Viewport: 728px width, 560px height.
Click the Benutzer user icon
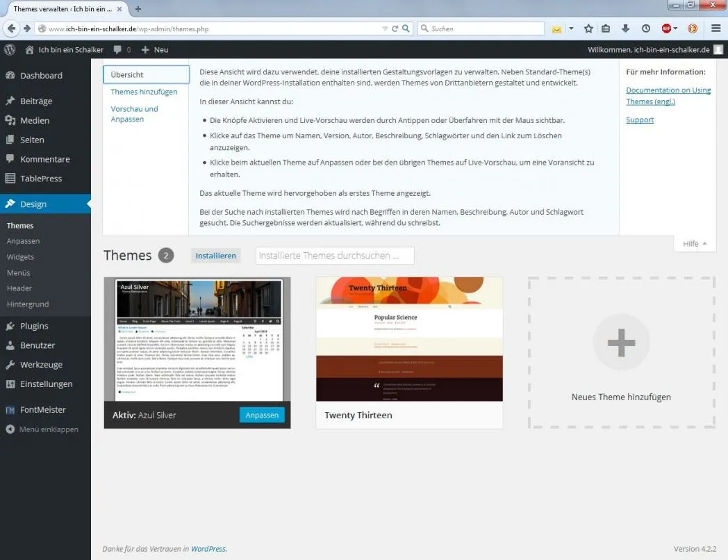point(10,345)
